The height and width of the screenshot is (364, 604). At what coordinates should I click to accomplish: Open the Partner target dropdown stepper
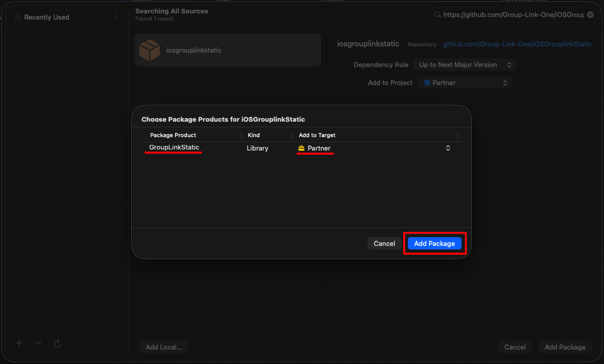click(x=448, y=148)
